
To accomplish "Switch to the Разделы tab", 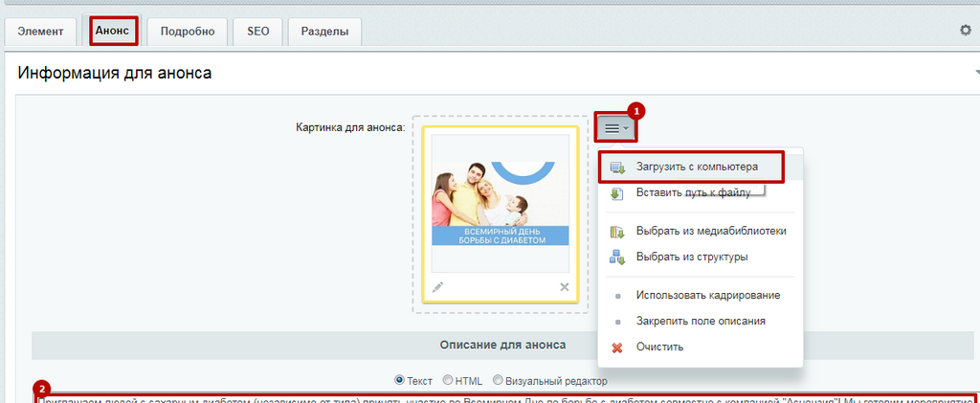I will pyautogui.click(x=325, y=32).
